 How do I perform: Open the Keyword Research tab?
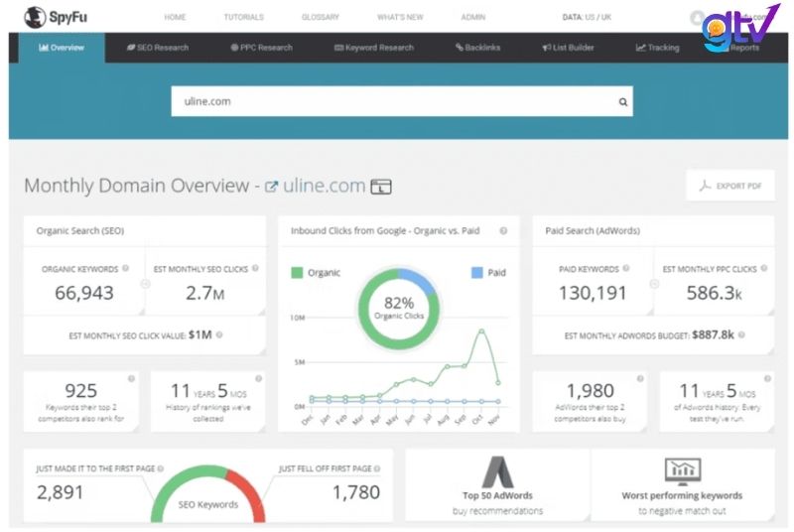[374, 48]
